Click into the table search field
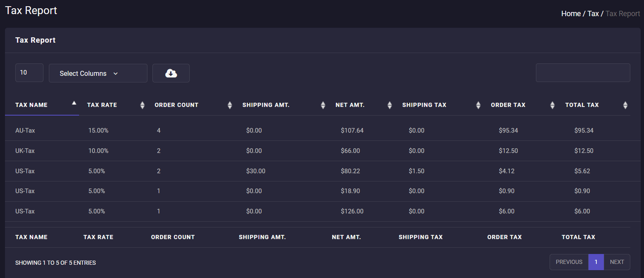The width and height of the screenshot is (644, 278). 583,73
